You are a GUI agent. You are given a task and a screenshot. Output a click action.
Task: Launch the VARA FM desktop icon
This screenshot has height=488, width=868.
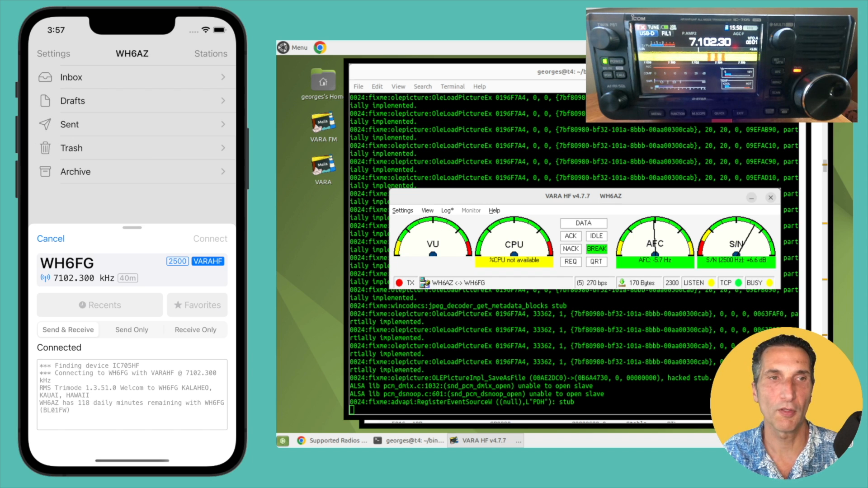[x=323, y=122]
